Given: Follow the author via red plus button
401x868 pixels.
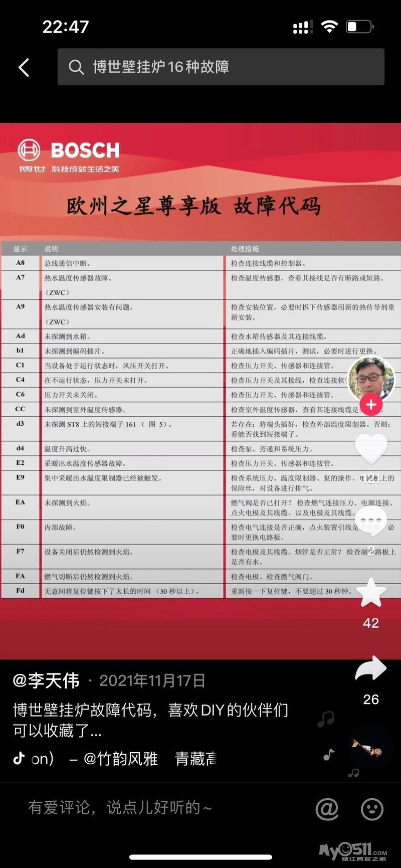Looking at the screenshot, I should point(371,405).
